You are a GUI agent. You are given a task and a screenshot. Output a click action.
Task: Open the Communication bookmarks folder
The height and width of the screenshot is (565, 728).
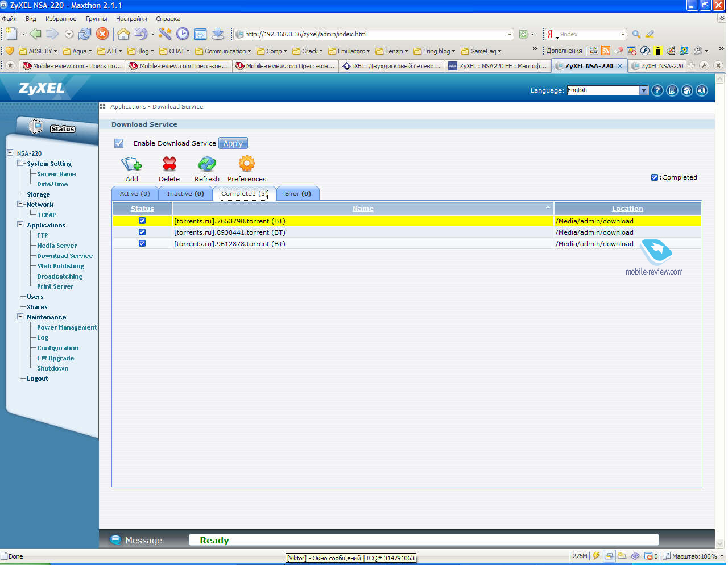(x=223, y=51)
